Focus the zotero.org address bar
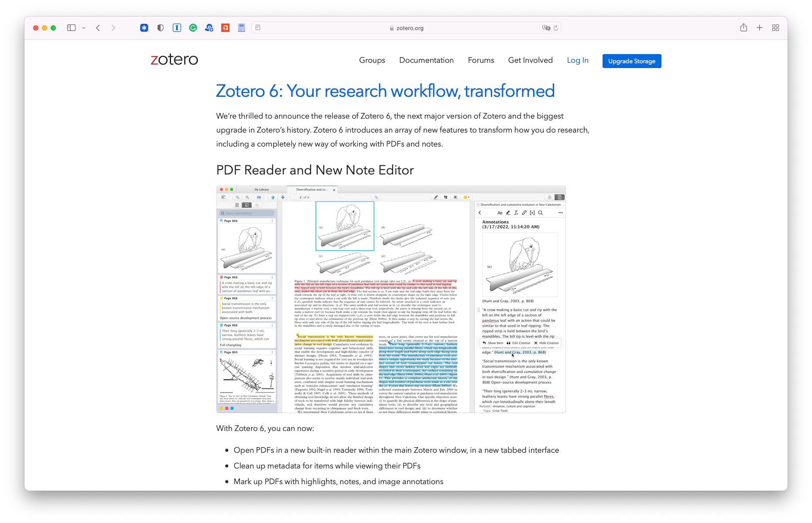 pyautogui.click(x=406, y=28)
